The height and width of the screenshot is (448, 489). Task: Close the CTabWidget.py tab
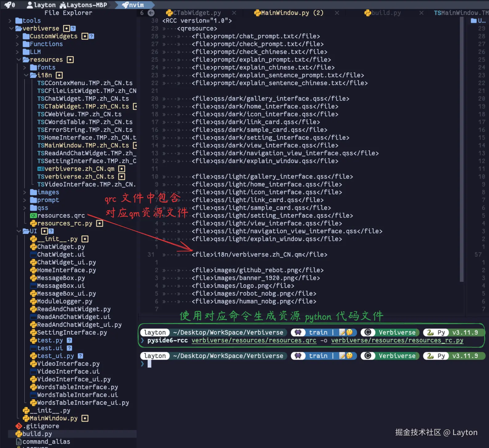pyautogui.click(x=234, y=13)
